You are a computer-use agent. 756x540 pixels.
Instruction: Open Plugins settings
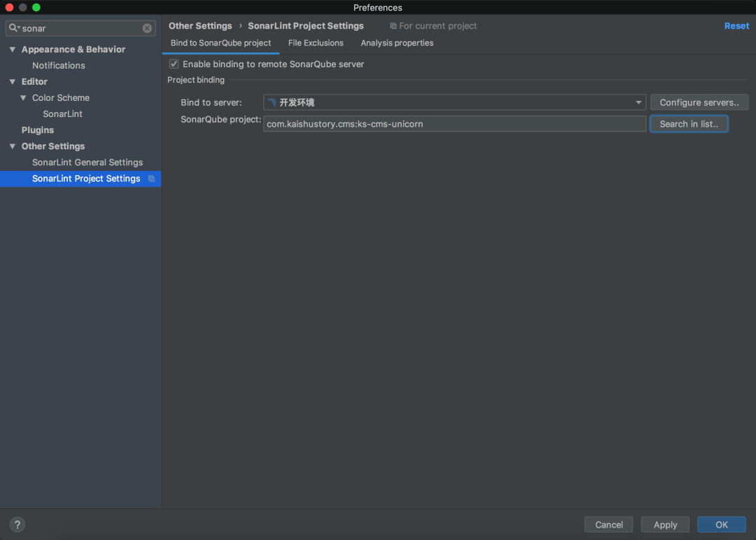click(x=38, y=130)
